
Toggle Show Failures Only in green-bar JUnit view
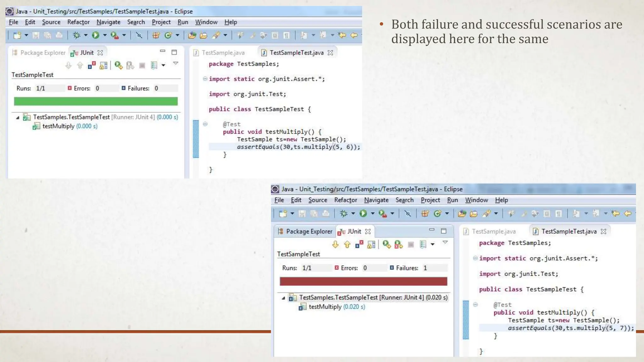(x=92, y=65)
